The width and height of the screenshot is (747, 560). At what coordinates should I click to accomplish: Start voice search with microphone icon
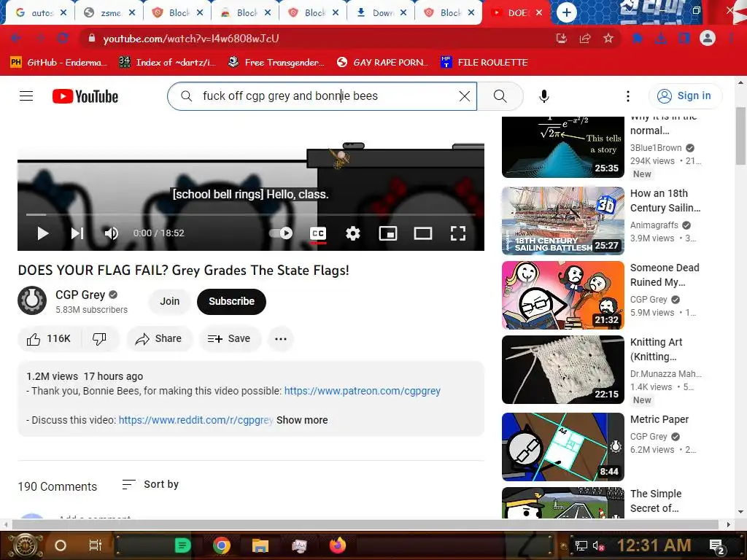543,96
